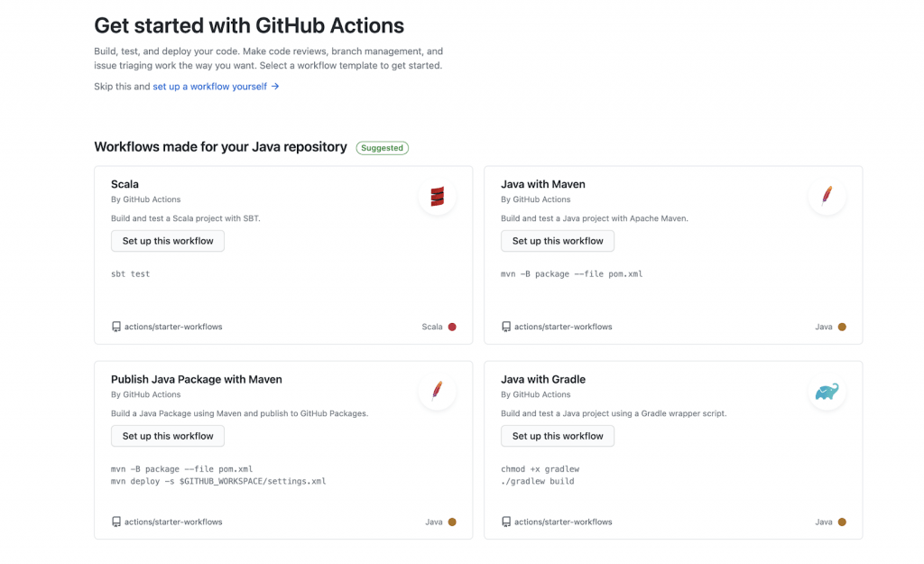Click the Gradle elephant icon
This screenshot has width=924, height=564.
[827, 392]
